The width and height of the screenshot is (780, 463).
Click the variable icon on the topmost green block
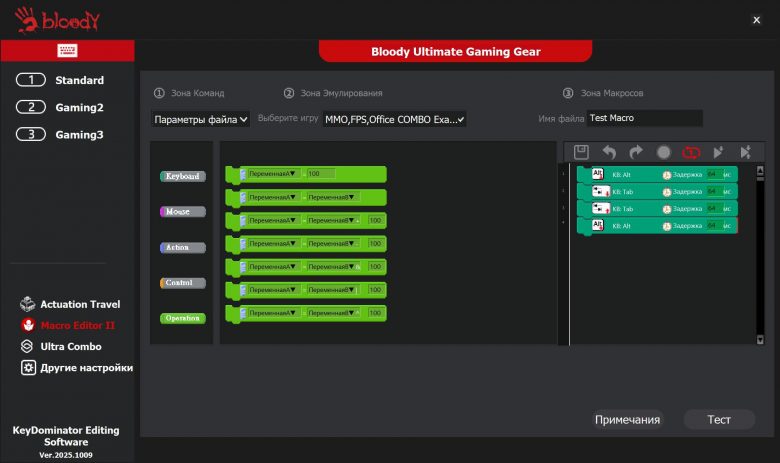(243, 174)
